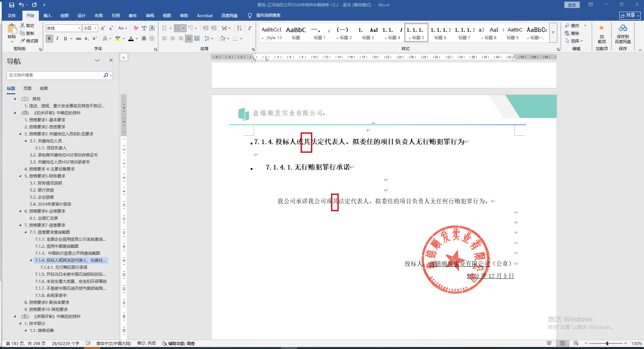Toggle strikethrough (abc) formatting
This screenshot has height=349, width=644.
click(x=79, y=38)
